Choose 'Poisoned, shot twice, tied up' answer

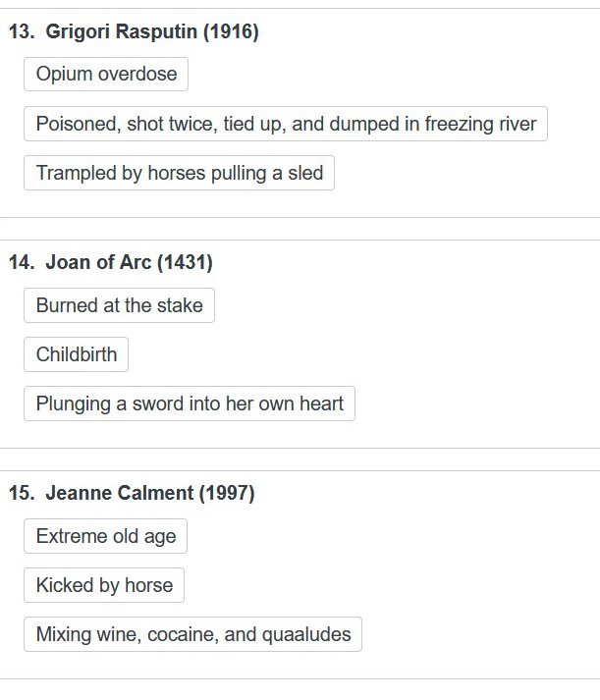pos(286,124)
